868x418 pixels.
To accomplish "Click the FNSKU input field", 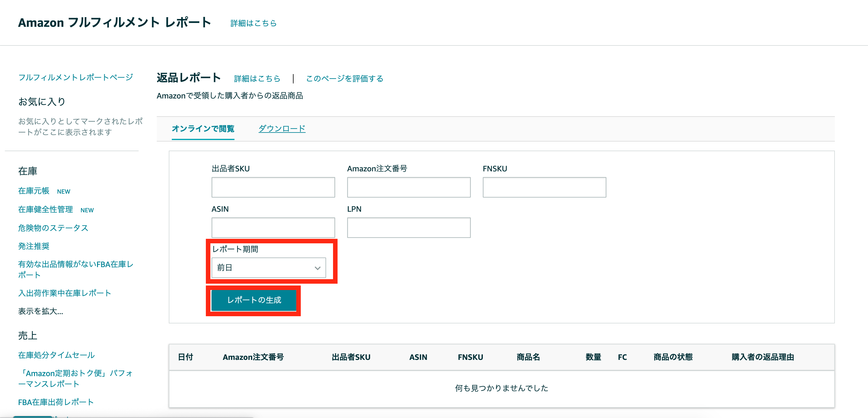I will click(544, 187).
